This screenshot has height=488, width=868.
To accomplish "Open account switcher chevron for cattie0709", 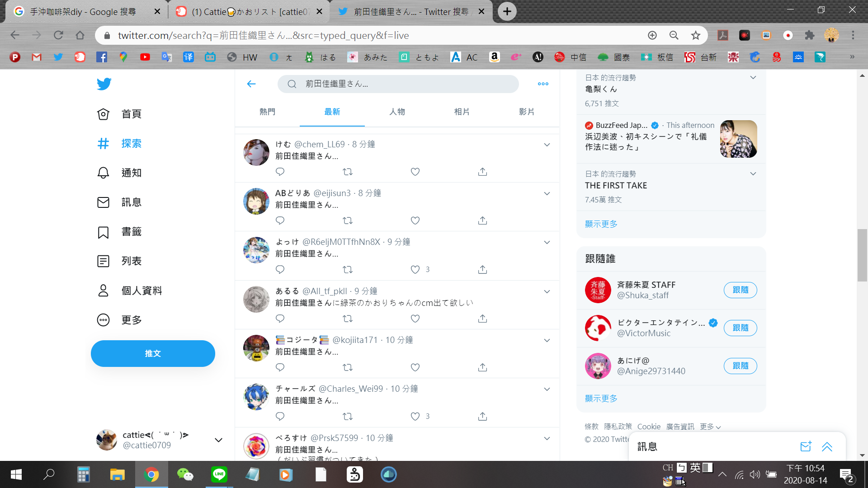I will (x=218, y=440).
